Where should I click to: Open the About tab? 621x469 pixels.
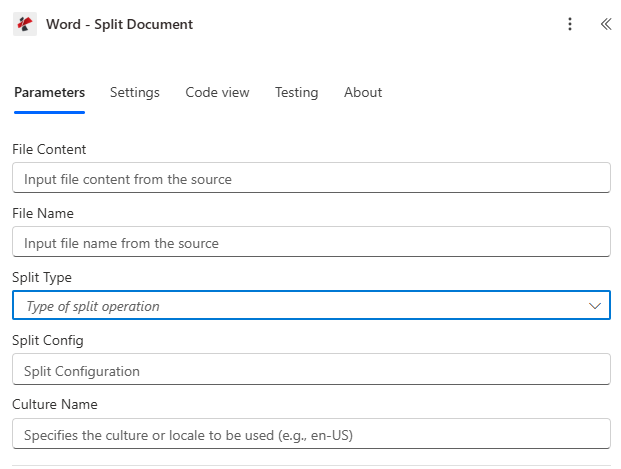click(363, 92)
